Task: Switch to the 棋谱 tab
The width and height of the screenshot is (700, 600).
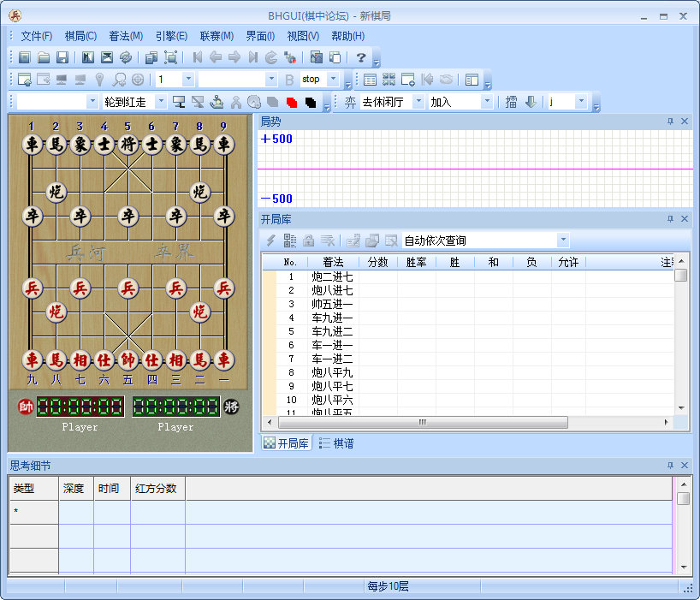Action: [x=337, y=443]
